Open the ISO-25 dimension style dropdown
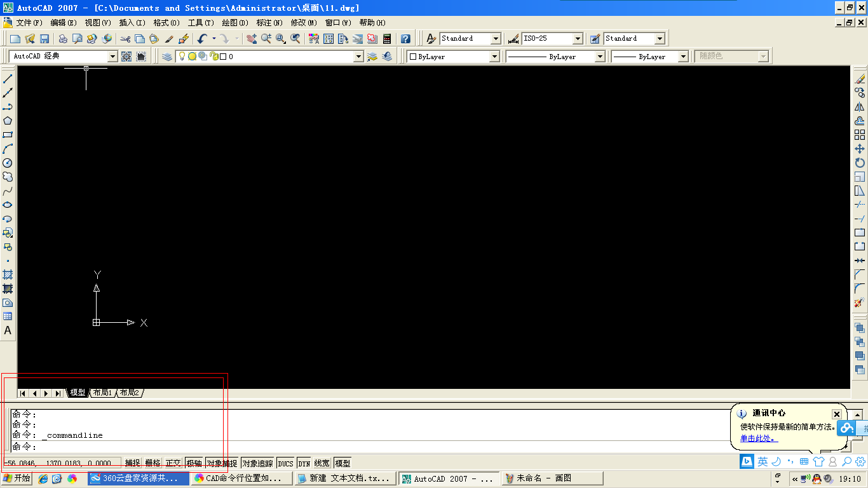The height and width of the screenshot is (488, 868). click(578, 39)
